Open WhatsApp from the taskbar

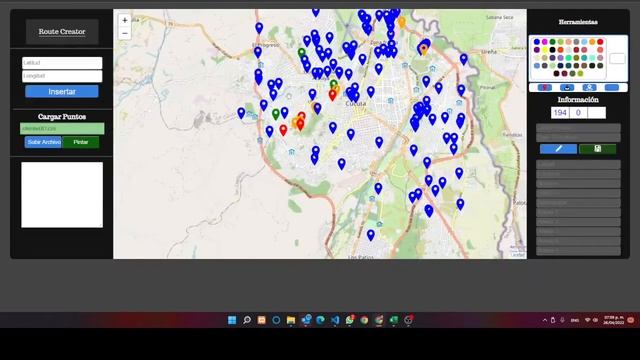tap(350, 320)
